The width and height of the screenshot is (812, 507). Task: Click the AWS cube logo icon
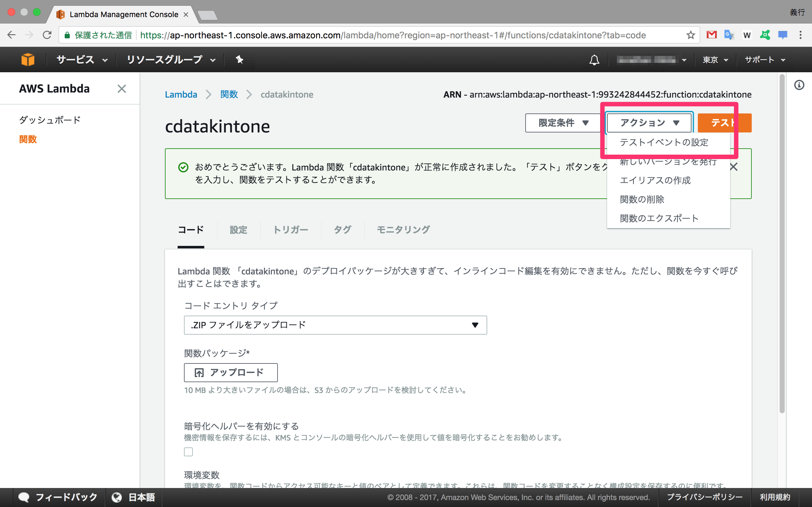point(28,60)
